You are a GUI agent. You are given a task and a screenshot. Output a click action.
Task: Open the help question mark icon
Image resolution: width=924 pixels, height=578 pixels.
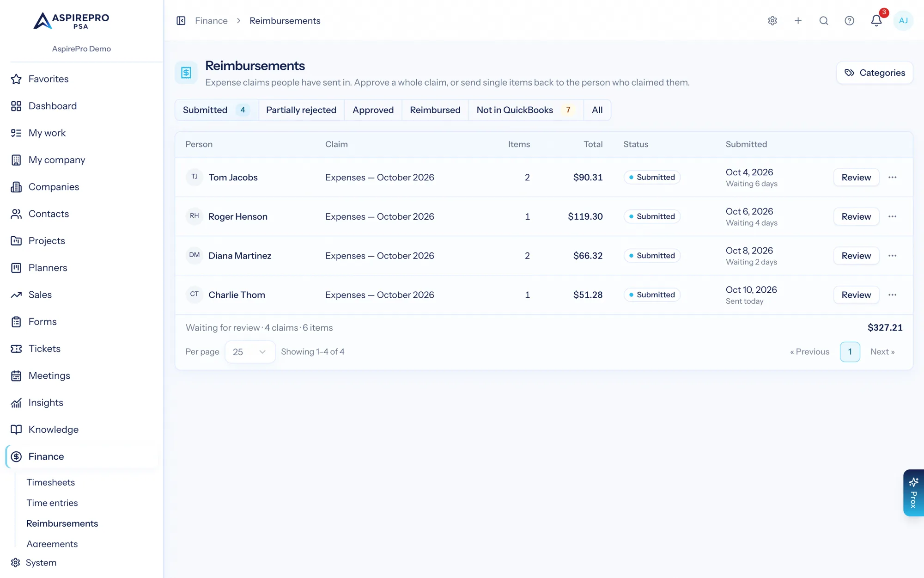pyautogui.click(x=849, y=21)
